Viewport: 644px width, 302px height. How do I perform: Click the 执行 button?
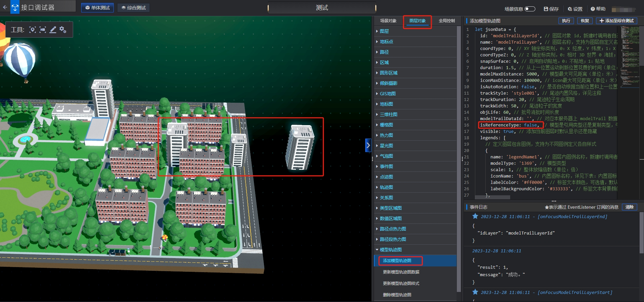click(566, 21)
